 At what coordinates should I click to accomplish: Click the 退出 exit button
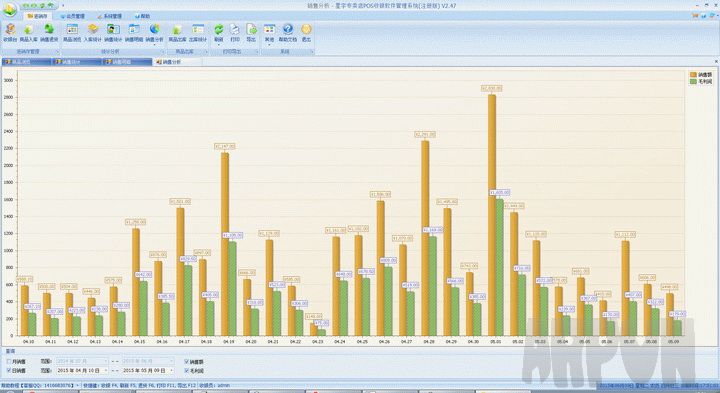306,32
